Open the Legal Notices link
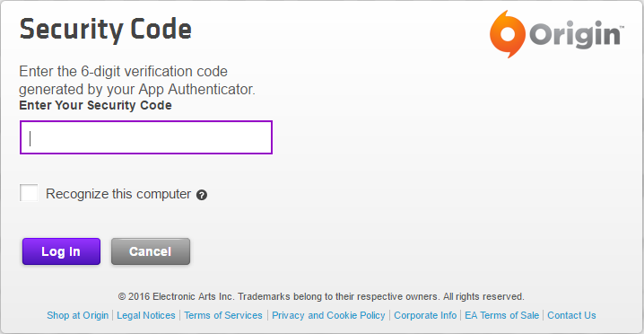This screenshot has height=334, width=644. (x=146, y=315)
